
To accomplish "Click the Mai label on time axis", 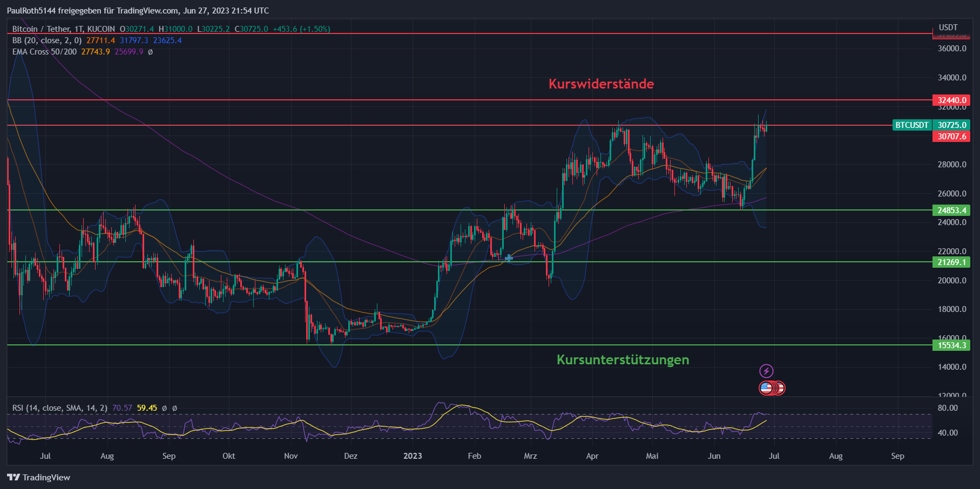I will (x=652, y=456).
